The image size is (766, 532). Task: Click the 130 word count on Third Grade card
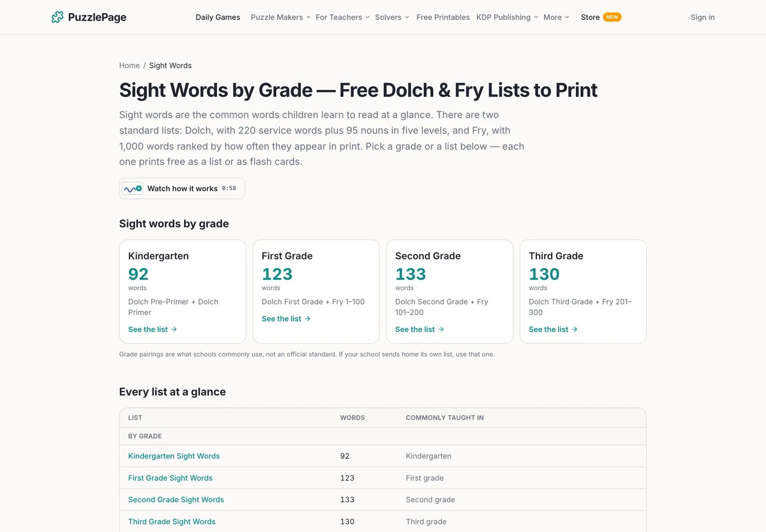click(544, 274)
